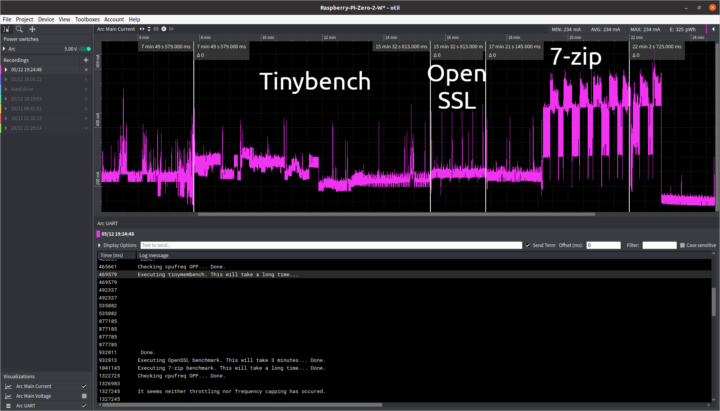Viewport: 720px width, 411px height.
Task: Expand the Arc power switch row
Action: (5, 49)
